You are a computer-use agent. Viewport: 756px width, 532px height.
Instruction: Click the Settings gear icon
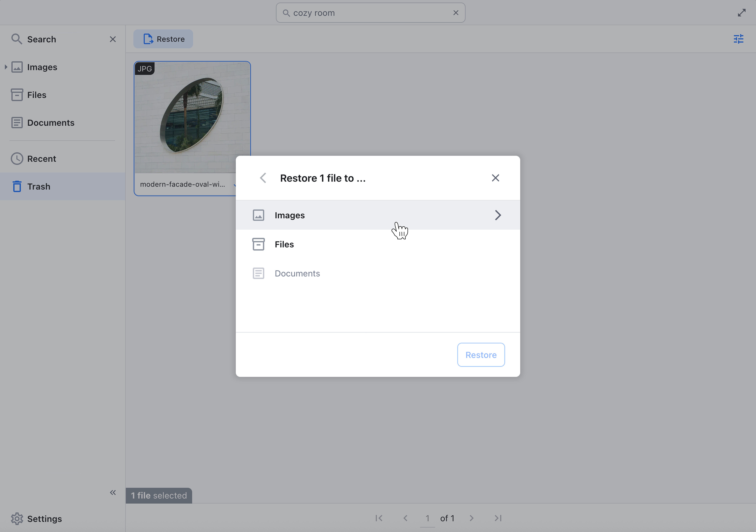tap(17, 519)
